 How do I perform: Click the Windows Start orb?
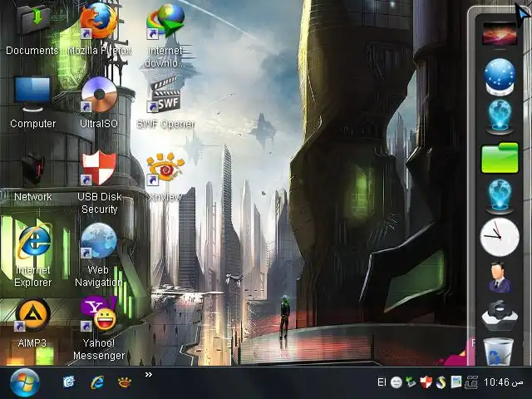click(24, 383)
